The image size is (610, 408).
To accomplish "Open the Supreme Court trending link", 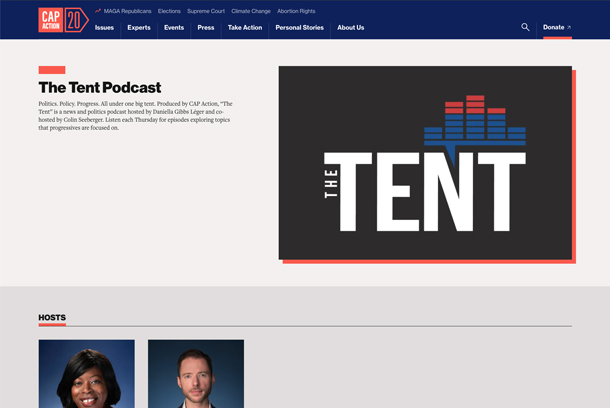I will point(206,11).
